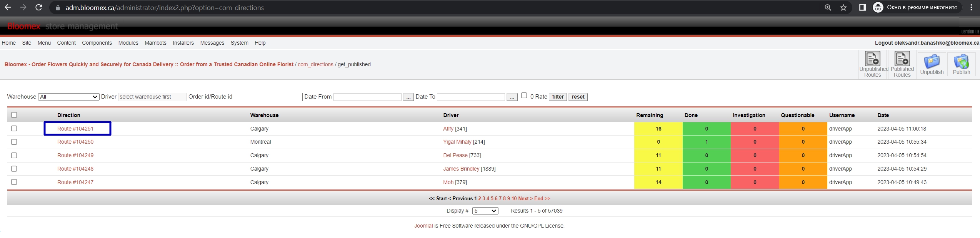Viewport: 980px width, 238px height.
Task: Open the Display # dropdown
Action: pos(485,211)
